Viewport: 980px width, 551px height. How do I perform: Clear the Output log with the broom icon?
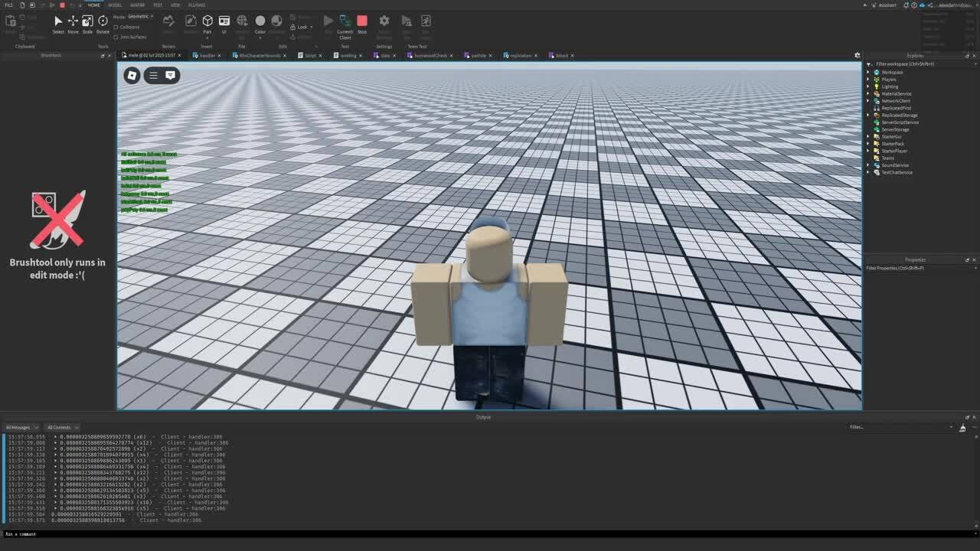(962, 428)
